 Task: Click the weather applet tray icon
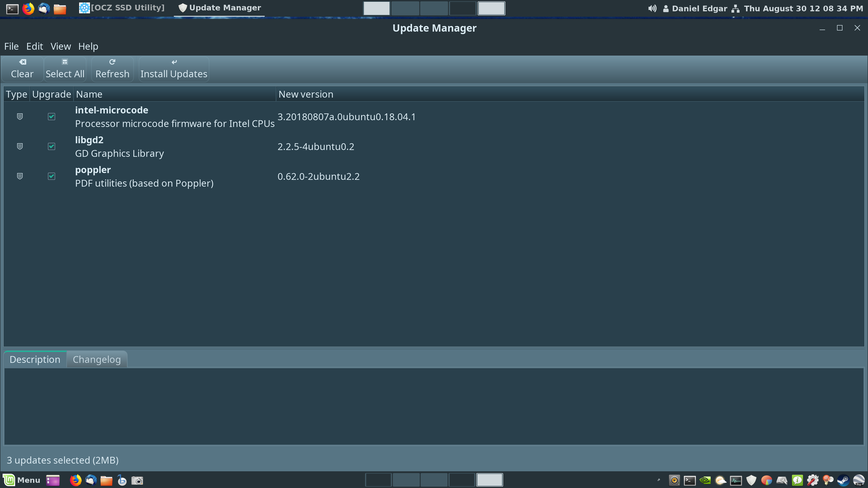[720, 480]
